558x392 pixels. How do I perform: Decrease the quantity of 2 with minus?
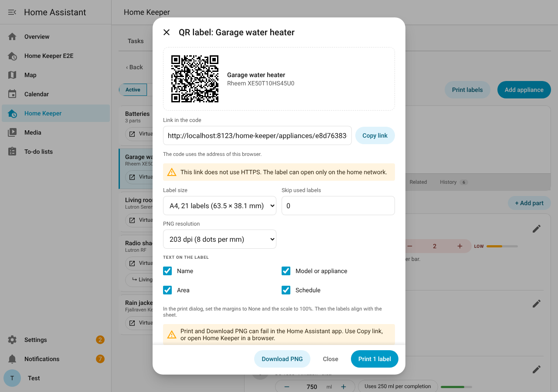coord(410,246)
